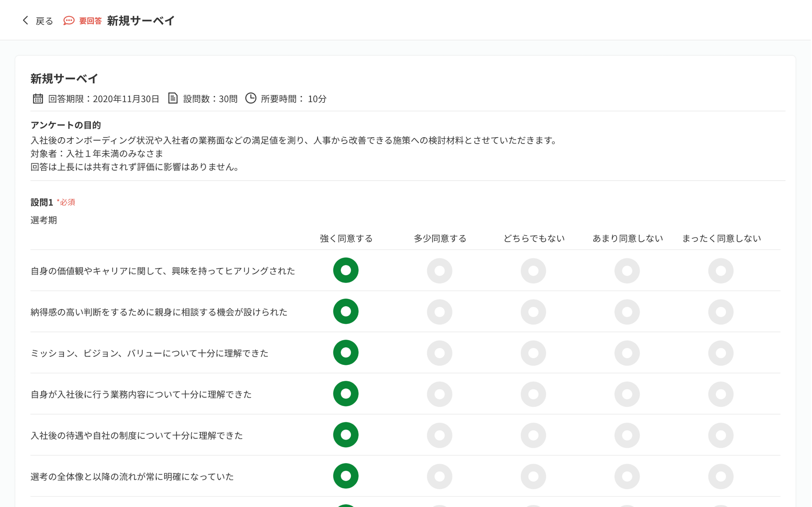Click the clock icon beside 所要時間
The image size is (812, 507).
(251, 98)
